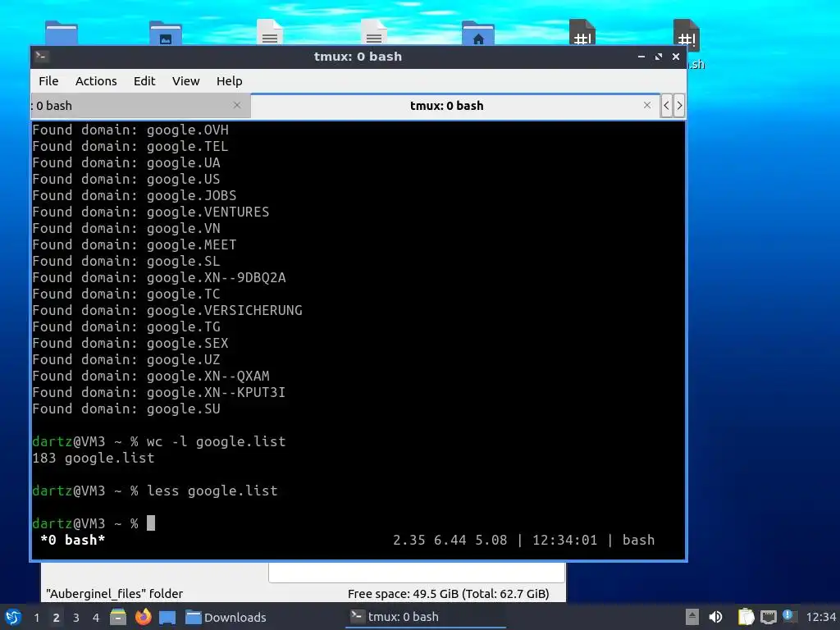
Task: Click the 'google.XN--9DBQ2A' output line
Action: point(159,277)
